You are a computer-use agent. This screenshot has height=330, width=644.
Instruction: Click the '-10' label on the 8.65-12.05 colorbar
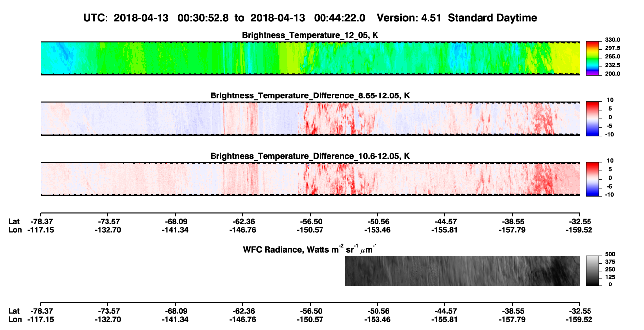[610, 134]
